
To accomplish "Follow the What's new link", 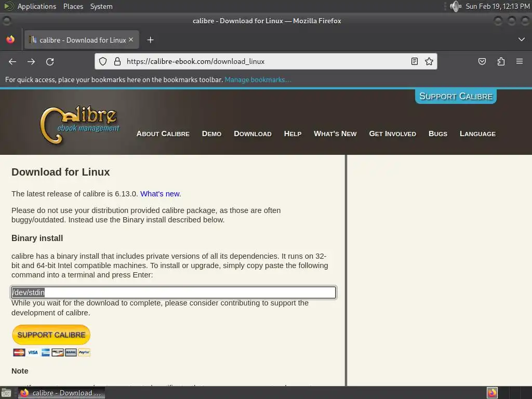I will [161, 194].
